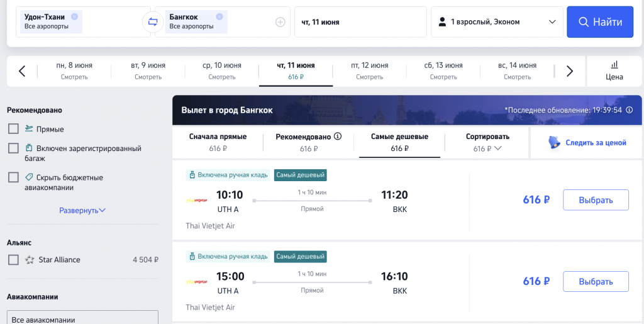Check Включен зарегистрированный багаж filter
The width and height of the screenshot is (644, 324).
pos(13,148)
